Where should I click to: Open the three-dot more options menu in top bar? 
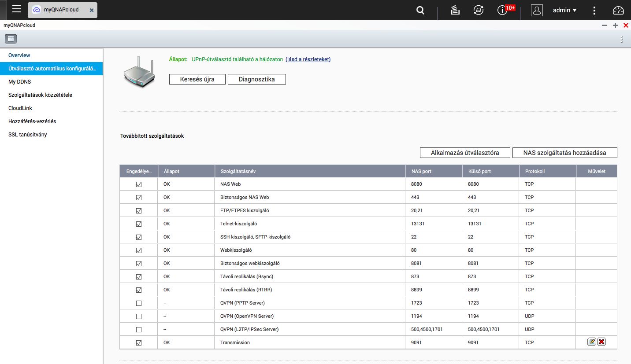tap(594, 10)
